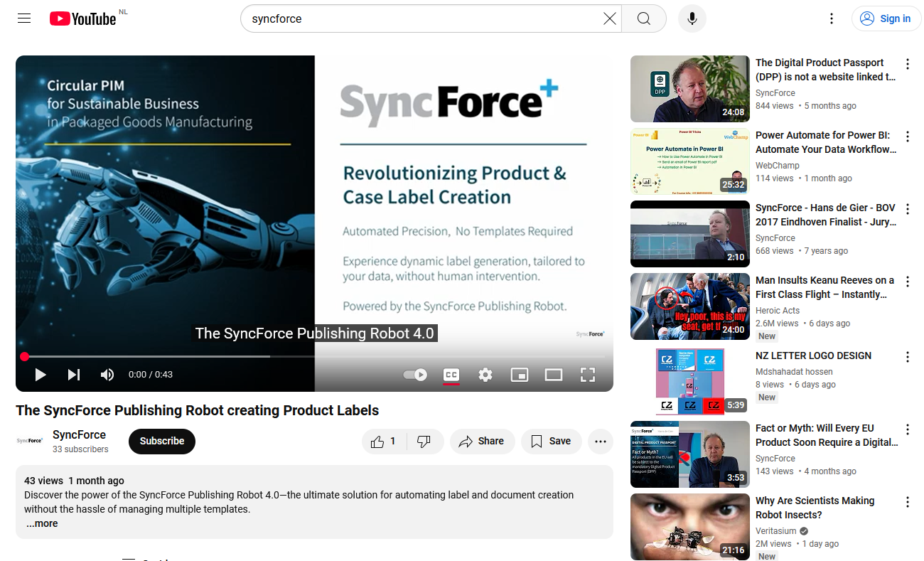The image size is (924, 561).
Task: Expand the description with ...more
Action: (42, 523)
